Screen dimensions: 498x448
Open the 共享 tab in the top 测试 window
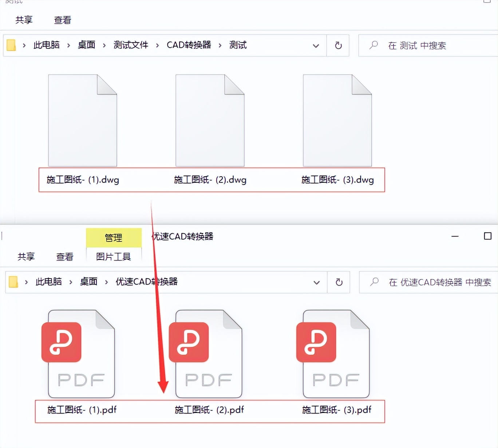24,20
